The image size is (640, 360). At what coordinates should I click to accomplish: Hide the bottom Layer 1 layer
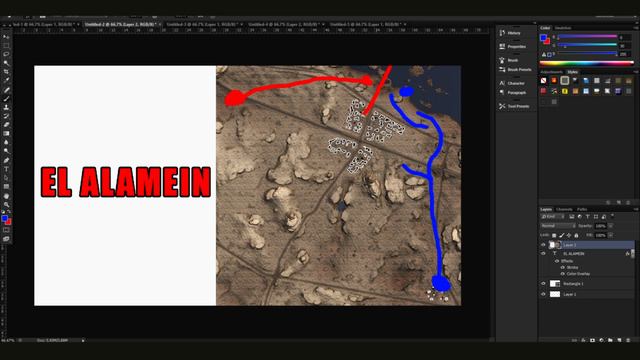[543, 294]
